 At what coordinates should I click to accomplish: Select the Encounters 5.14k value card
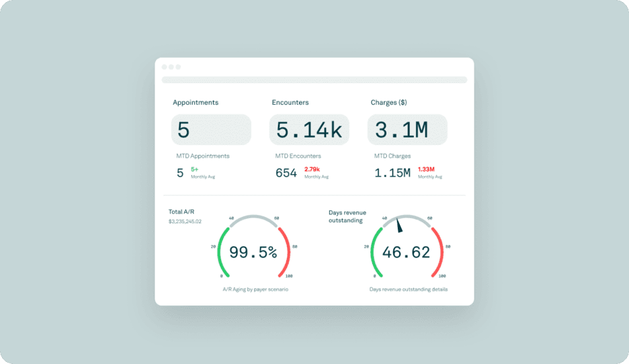click(x=309, y=130)
